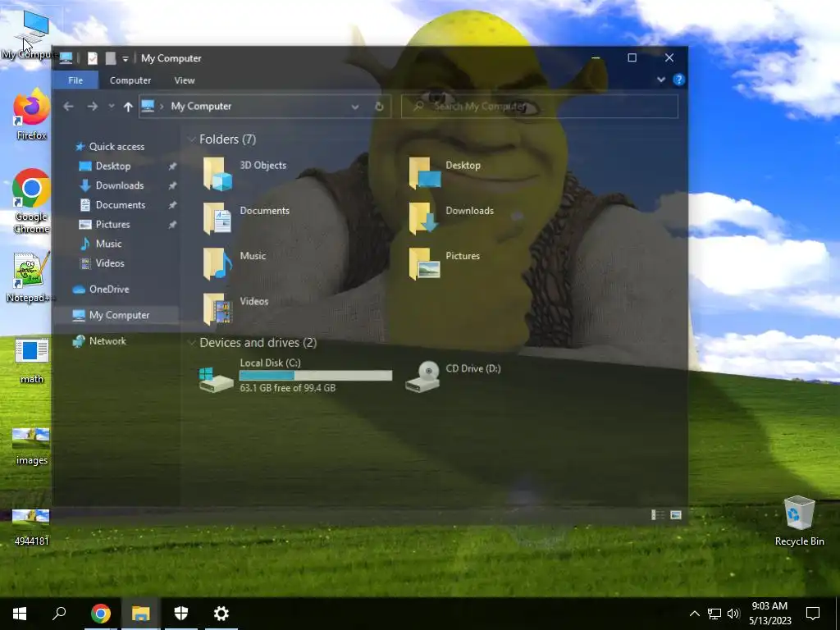The width and height of the screenshot is (840, 630).
Task: Show hidden icons in system tray
Action: point(694,614)
